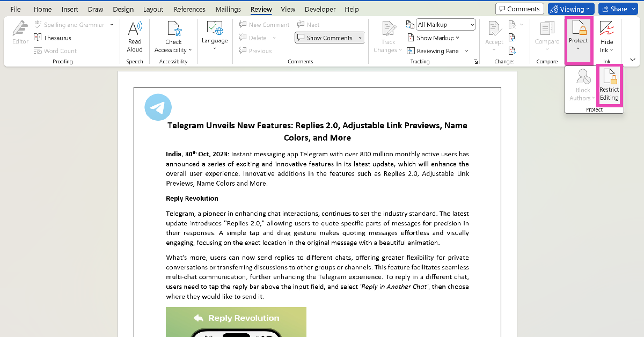
Task: Click Show Markup option
Action: 433,38
